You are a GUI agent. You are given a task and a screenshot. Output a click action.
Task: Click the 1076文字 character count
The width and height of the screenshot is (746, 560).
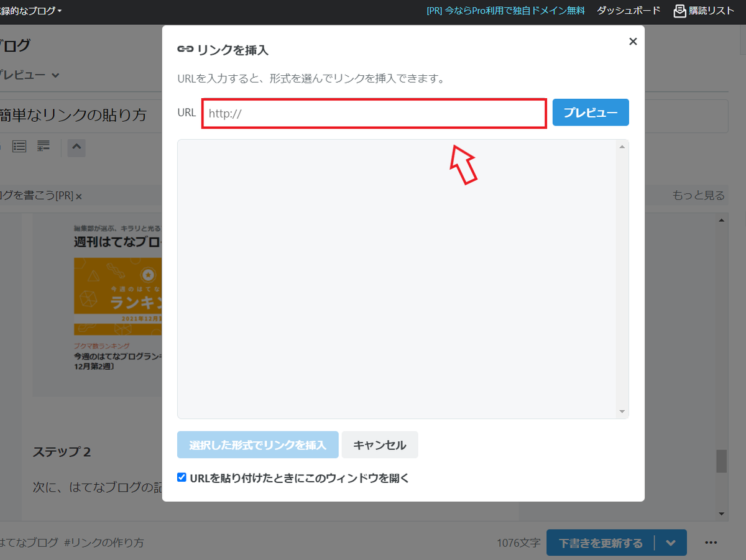(518, 543)
